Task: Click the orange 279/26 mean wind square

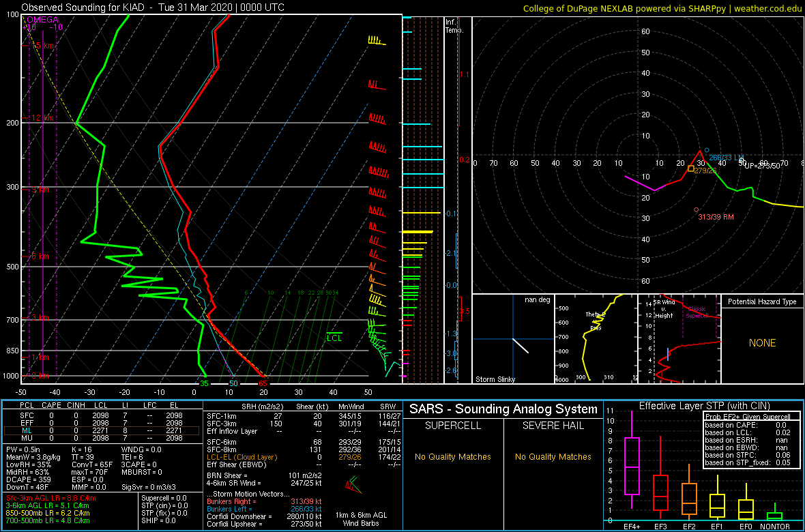Action: pyautogui.click(x=691, y=168)
